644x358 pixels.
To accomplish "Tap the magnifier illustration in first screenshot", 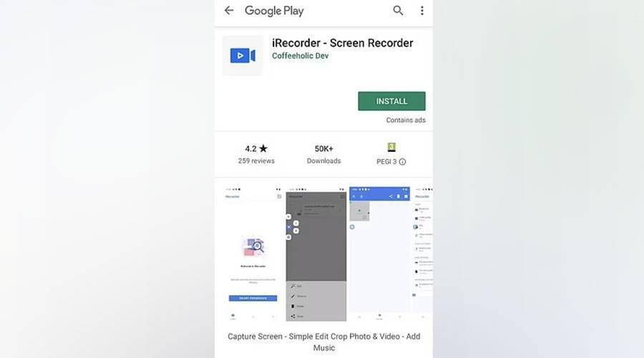I will coord(253,246).
